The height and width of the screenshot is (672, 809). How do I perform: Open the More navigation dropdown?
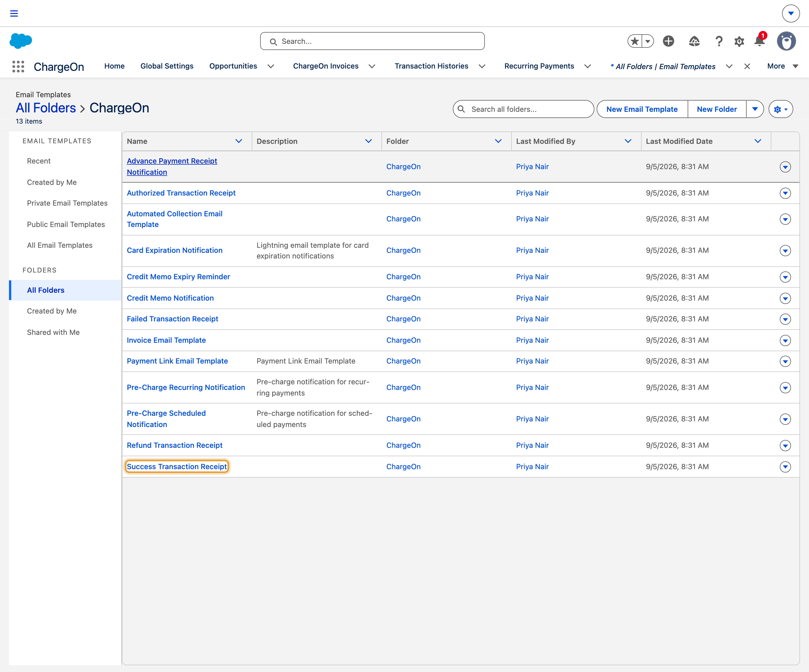tap(782, 66)
